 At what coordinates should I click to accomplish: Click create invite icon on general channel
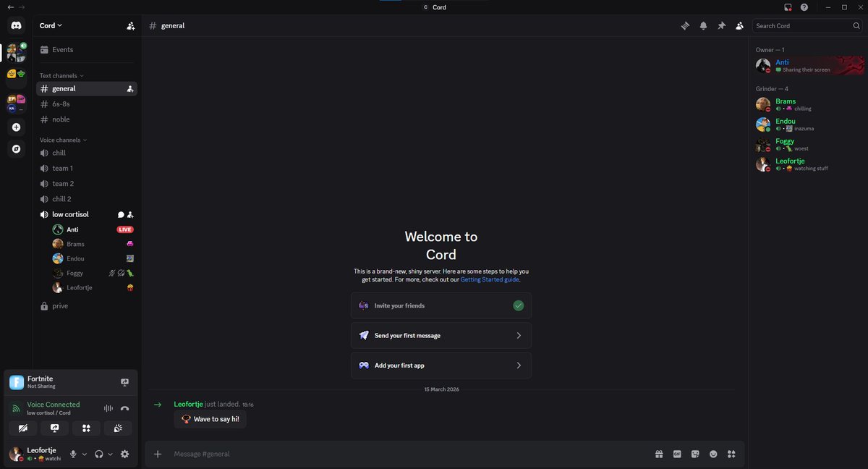[130, 88]
